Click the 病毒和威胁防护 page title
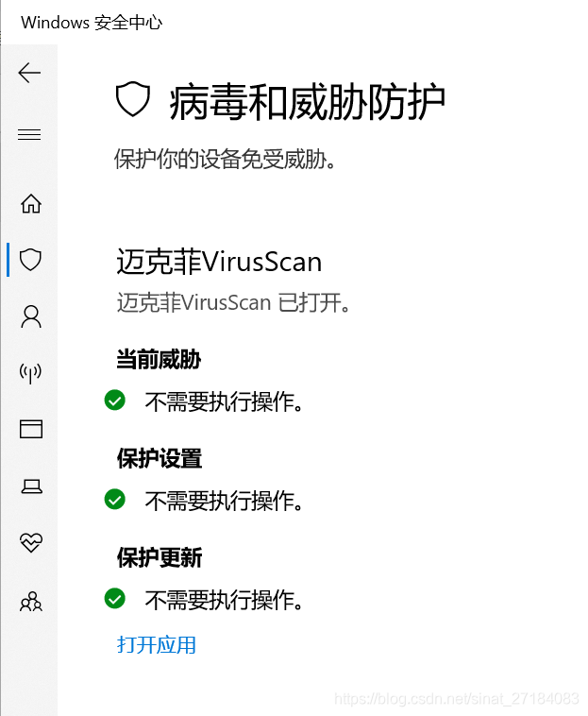 click(307, 102)
